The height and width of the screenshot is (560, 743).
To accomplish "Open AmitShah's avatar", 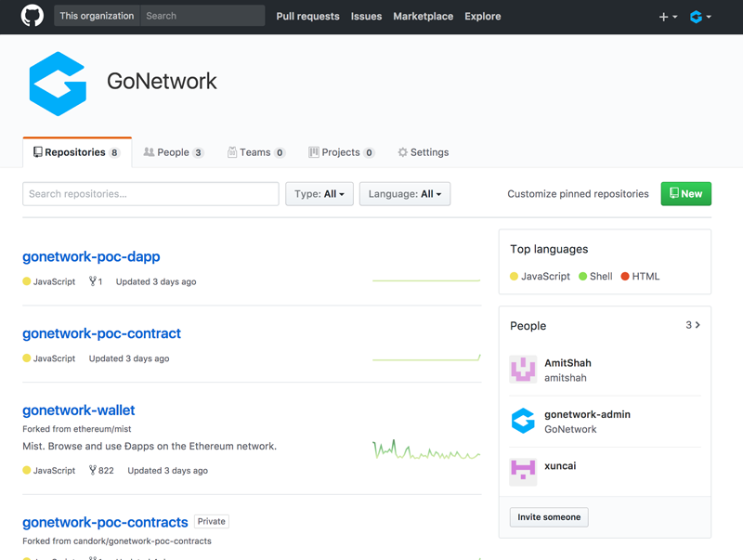I will click(x=523, y=369).
